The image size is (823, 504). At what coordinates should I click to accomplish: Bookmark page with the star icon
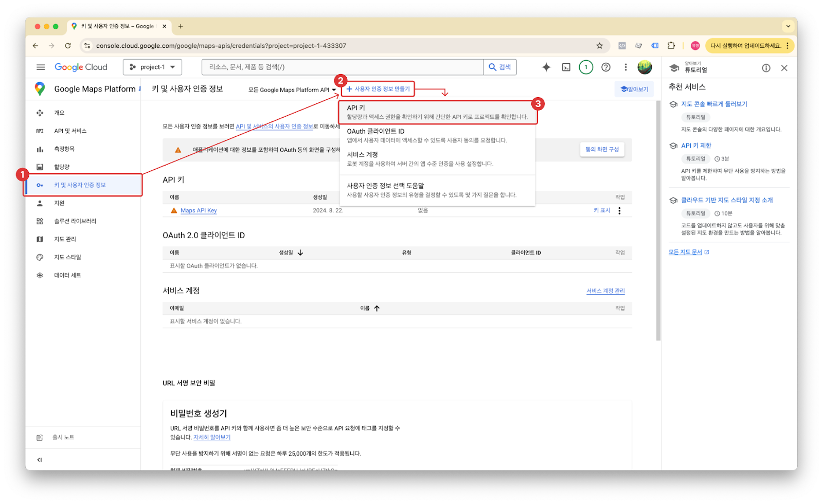[599, 46]
